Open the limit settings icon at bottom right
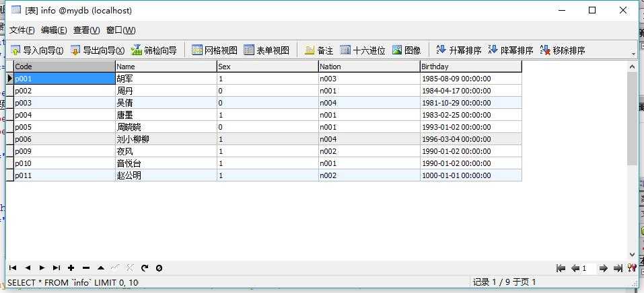644x293 pixels. pos(632,268)
